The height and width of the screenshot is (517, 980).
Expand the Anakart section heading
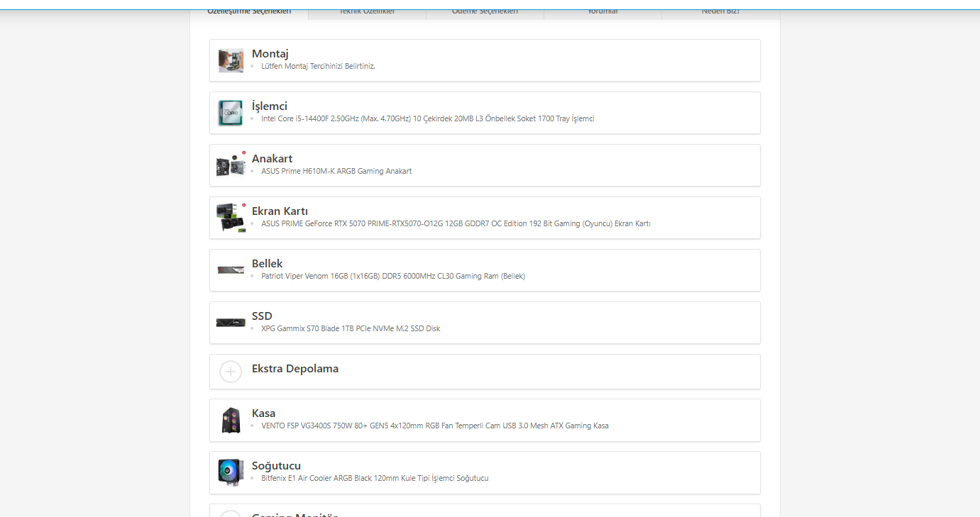[272, 159]
